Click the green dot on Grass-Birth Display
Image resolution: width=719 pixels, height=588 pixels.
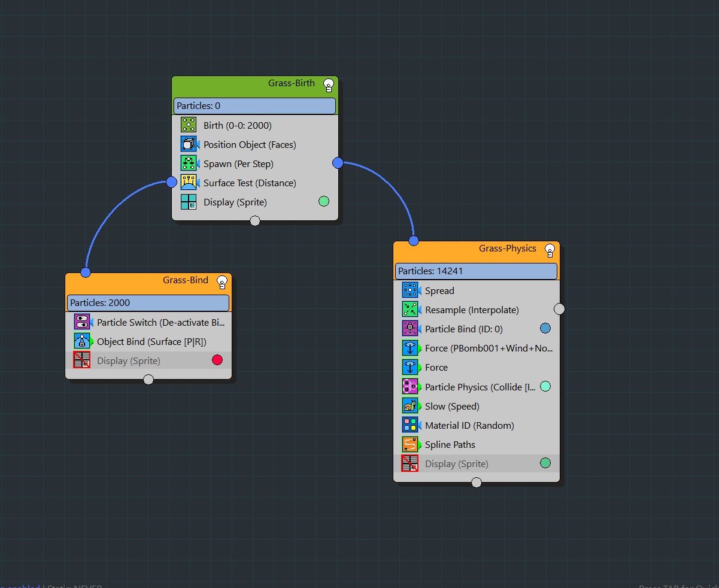click(324, 201)
